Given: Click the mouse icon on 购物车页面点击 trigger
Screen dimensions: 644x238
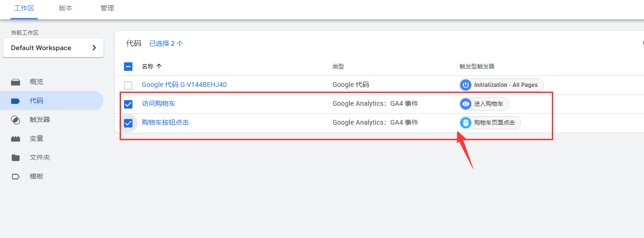Looking at the screenshot, I should (466, 123).
